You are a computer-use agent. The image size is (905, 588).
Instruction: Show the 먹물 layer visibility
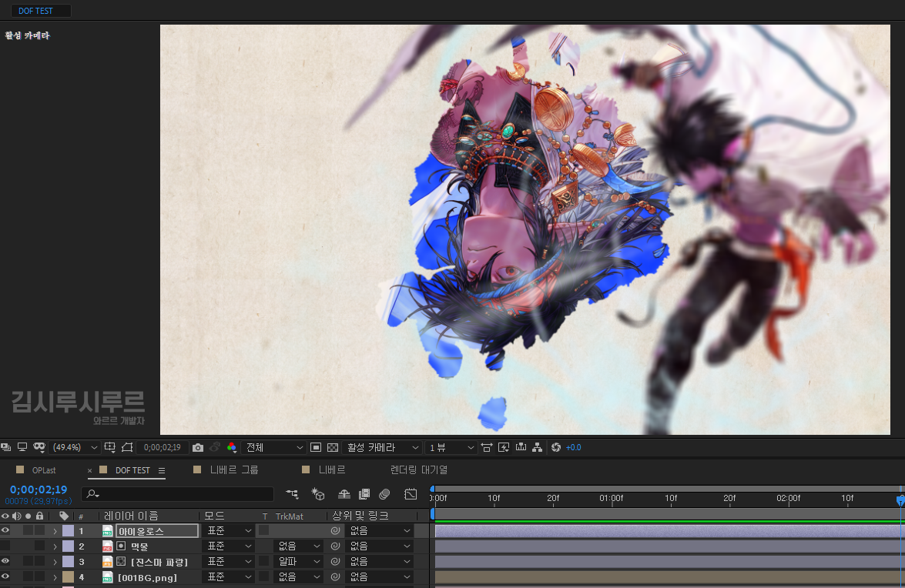click(x=5, y=546)
